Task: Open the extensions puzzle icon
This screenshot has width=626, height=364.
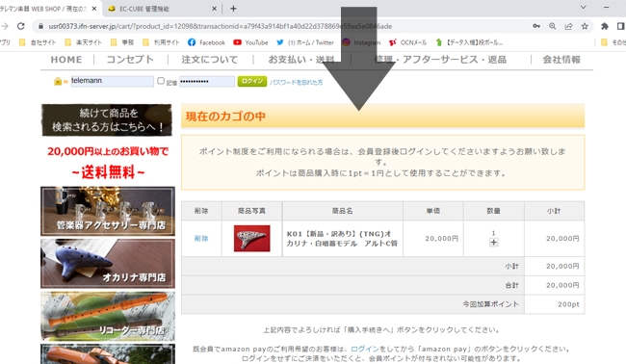Action: (605, 26)
